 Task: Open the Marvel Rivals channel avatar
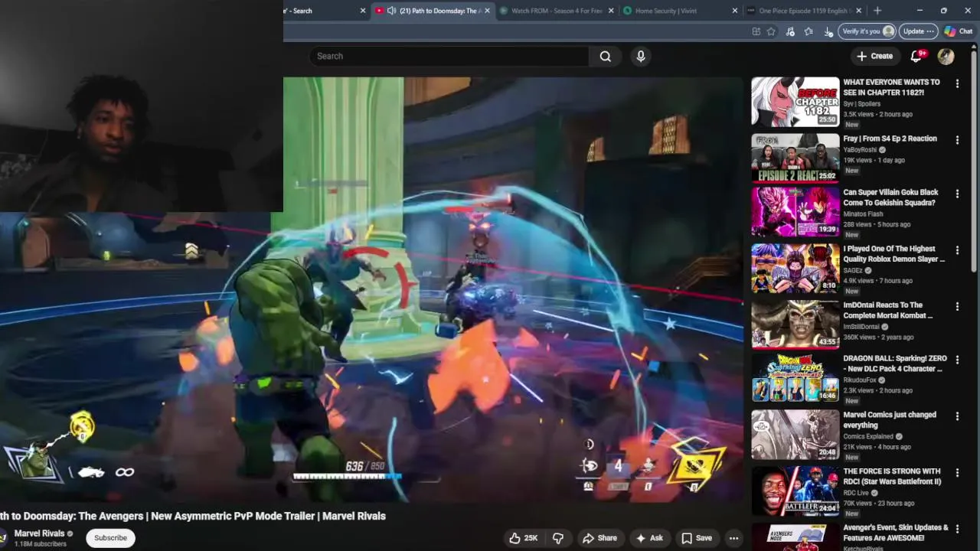[x=4, y=537]
